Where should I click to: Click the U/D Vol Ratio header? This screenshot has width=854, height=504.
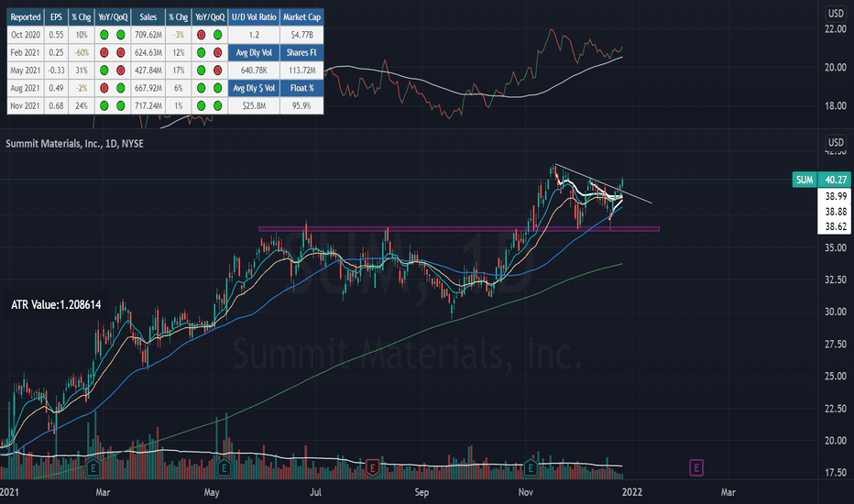254,17
